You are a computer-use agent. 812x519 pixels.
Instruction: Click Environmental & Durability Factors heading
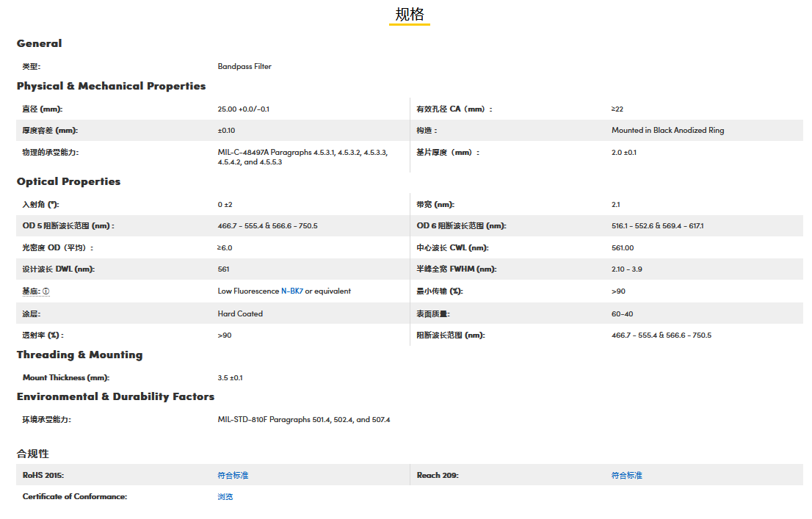click(115, 396)
